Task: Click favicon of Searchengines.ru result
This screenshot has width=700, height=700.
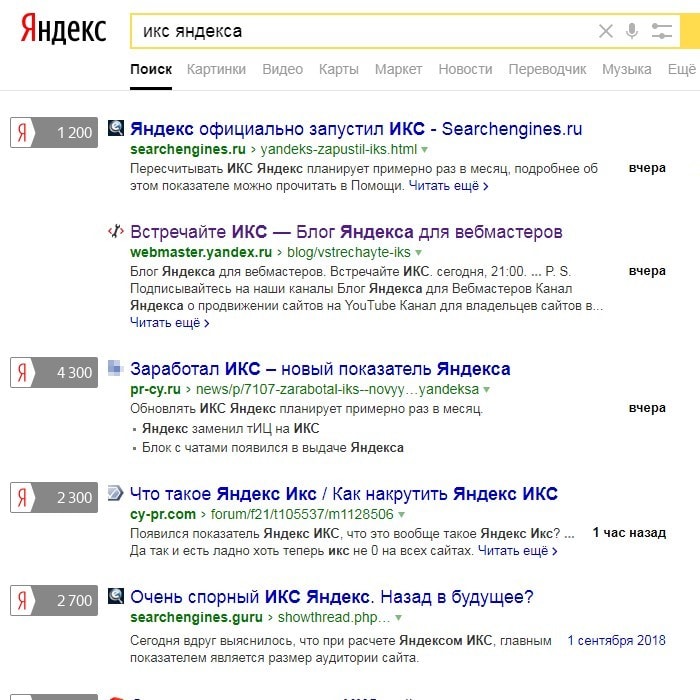Action: [x=116, y=128]
